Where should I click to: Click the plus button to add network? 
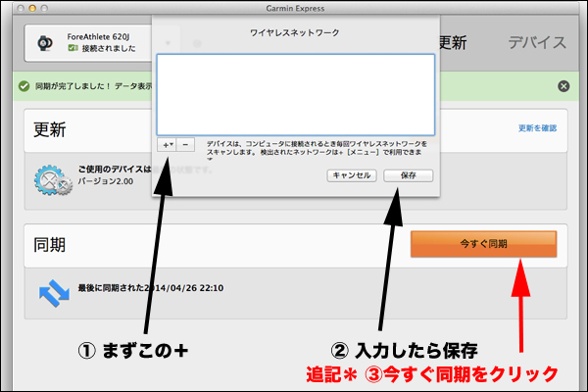[x=167, y=145]
